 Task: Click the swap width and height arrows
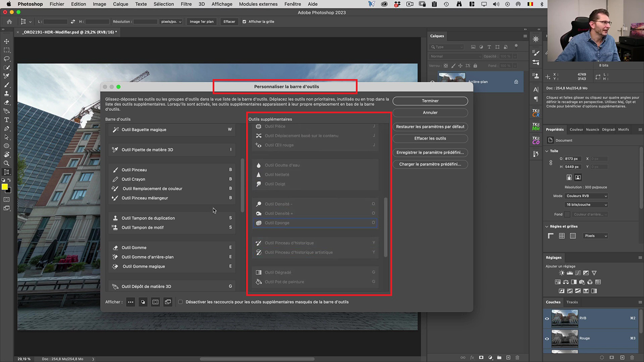[x=73, y=22]
